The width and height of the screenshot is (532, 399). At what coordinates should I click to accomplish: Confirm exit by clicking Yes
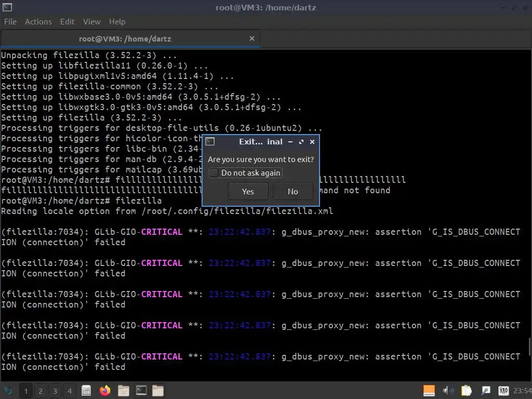pos(248,191)
